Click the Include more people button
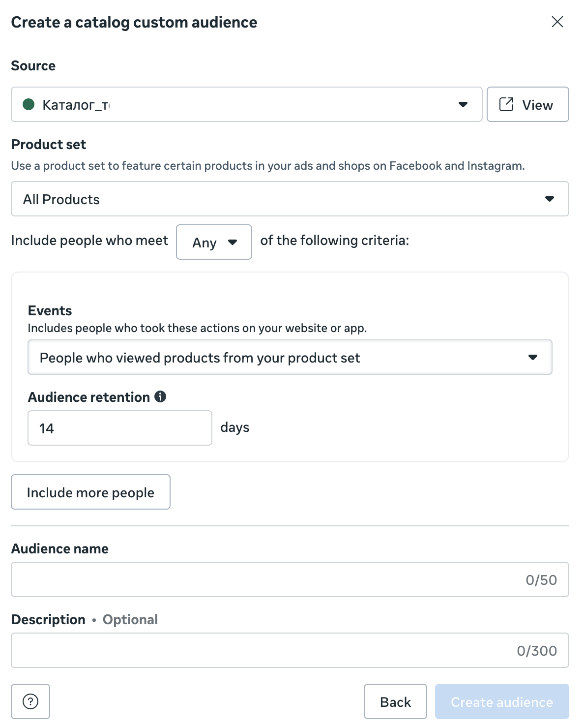 [90, 492]
